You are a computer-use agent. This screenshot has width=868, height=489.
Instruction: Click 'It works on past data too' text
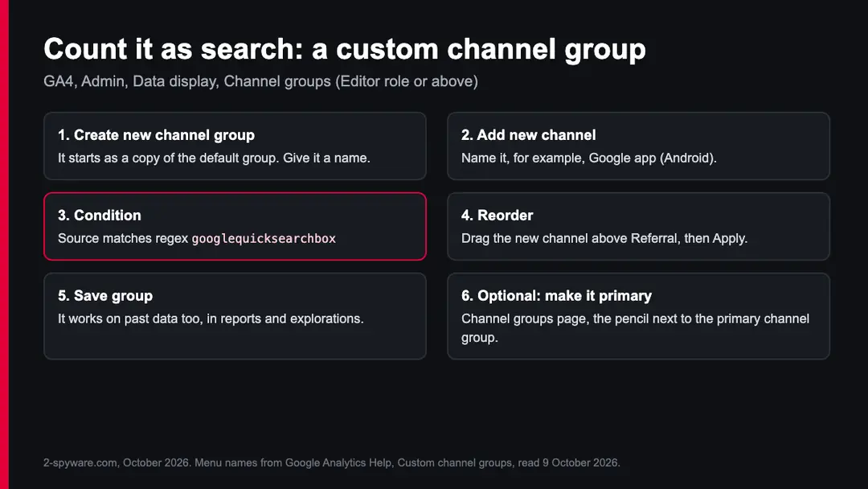(129, 319)
